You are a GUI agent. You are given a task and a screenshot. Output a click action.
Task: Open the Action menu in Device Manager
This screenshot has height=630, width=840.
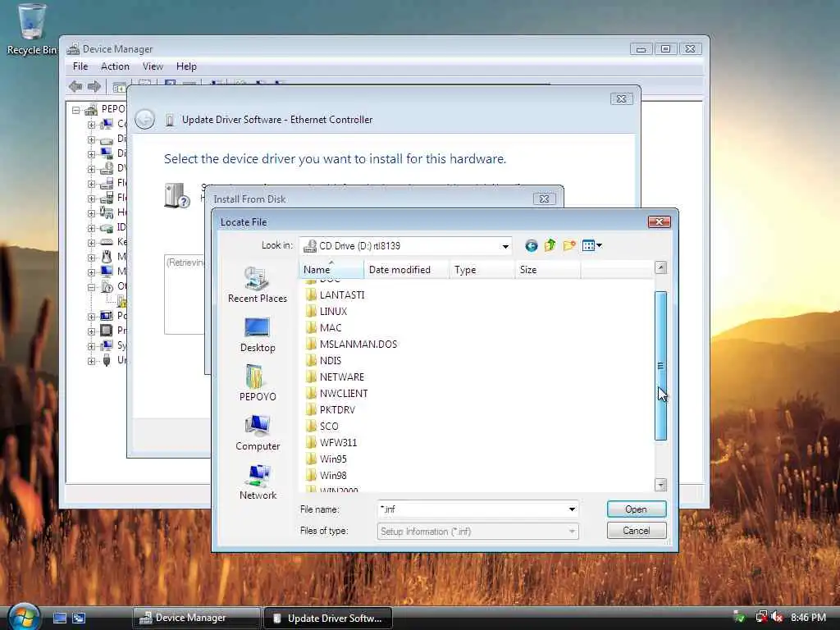(x=115, y=66)
